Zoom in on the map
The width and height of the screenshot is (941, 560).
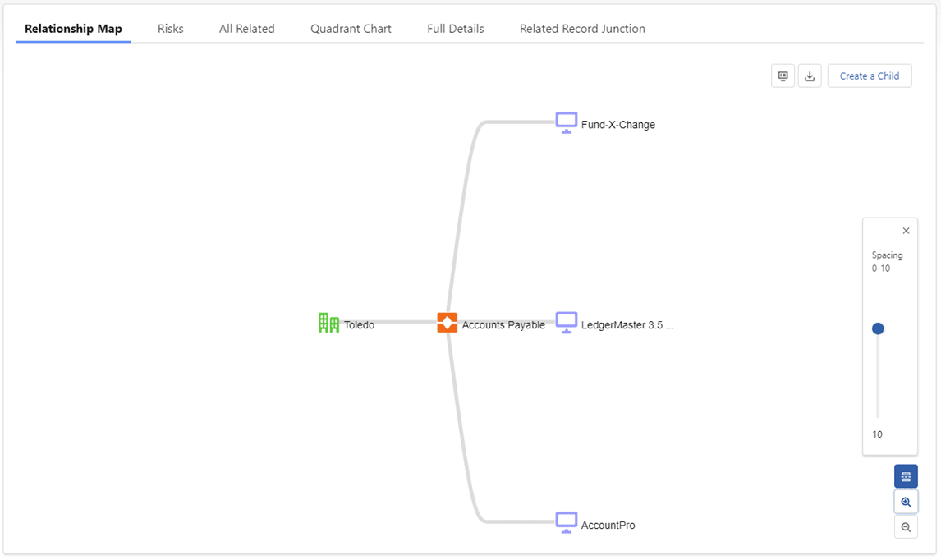[906, 502]
